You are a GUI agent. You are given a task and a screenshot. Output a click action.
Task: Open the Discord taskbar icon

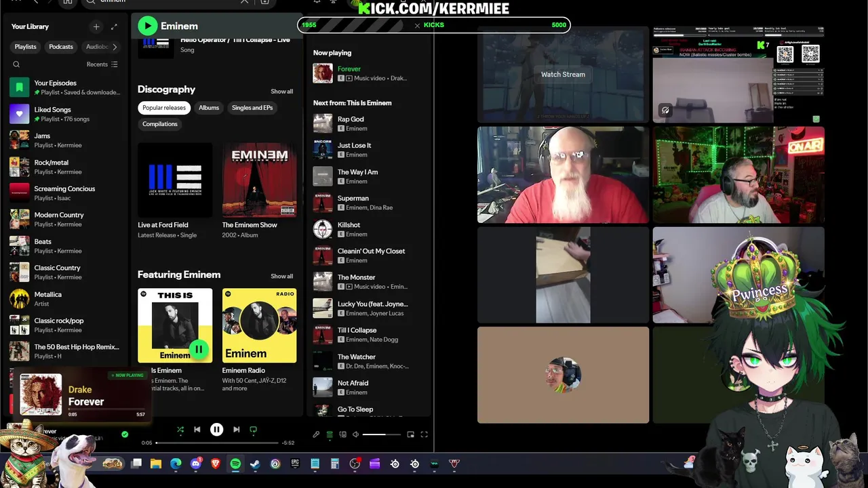[196, 464]
